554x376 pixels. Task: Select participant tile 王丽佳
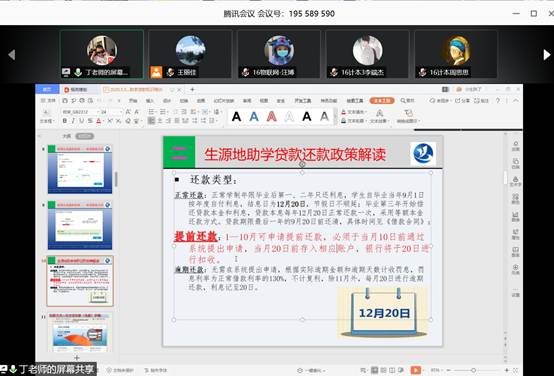[190, 54]
